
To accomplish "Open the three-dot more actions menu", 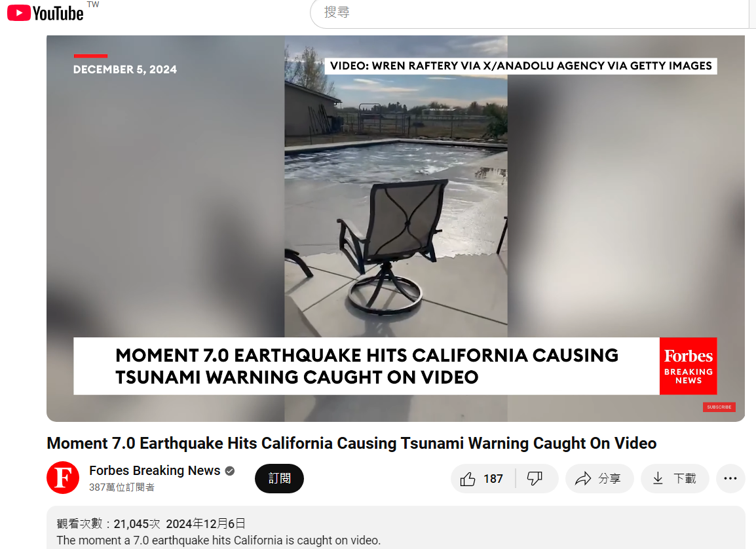I will point(730,479).
